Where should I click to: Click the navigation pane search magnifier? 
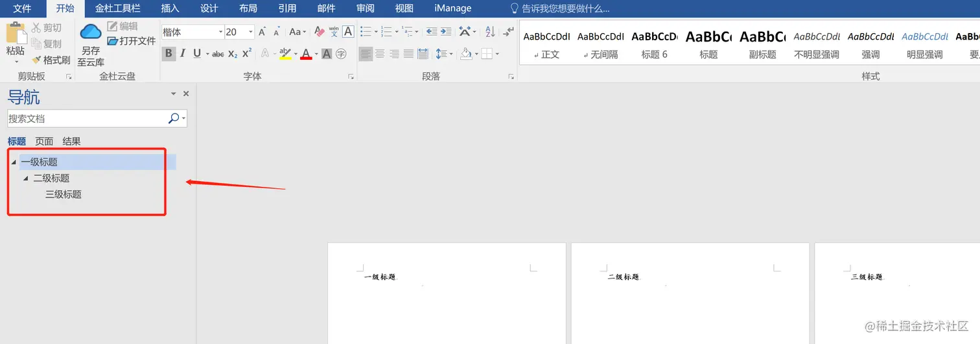click(173, 118)
